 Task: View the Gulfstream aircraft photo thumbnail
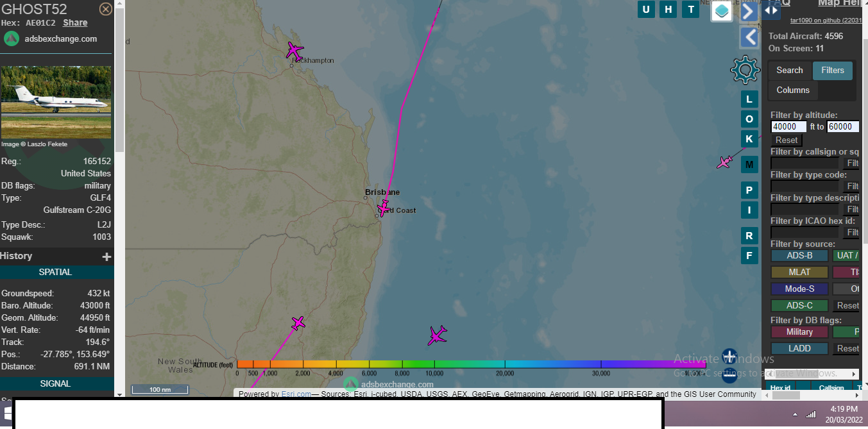coord(56,102)
